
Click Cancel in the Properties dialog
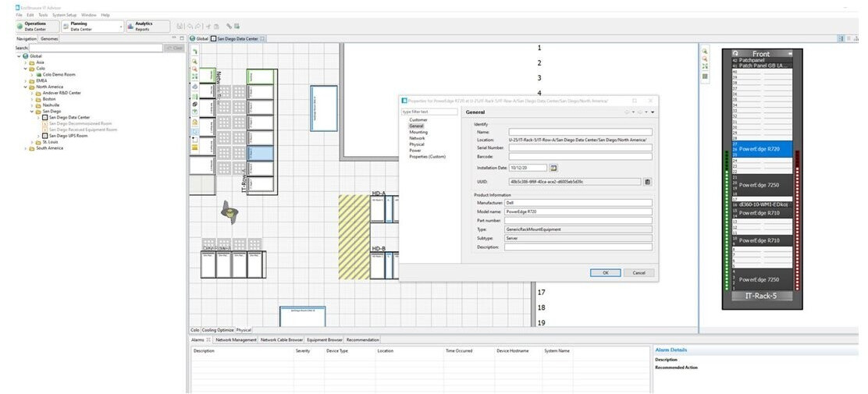639,272
